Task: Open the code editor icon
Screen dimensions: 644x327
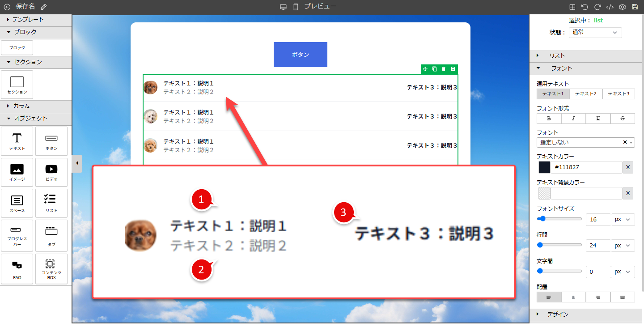Action: tap(610, 7)
